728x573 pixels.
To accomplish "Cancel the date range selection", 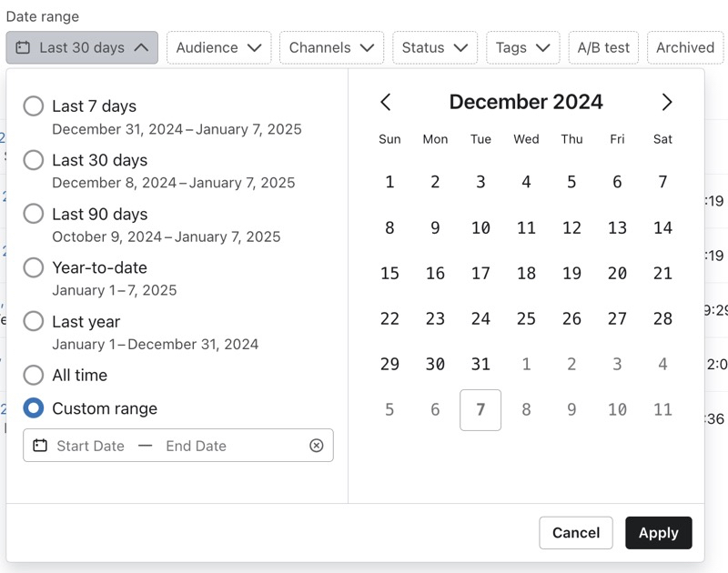I will (576, 533).
